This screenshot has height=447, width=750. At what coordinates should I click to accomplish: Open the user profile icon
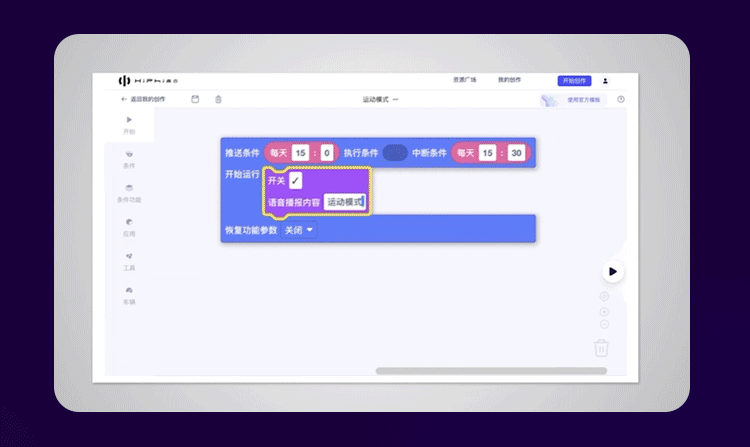605,81
